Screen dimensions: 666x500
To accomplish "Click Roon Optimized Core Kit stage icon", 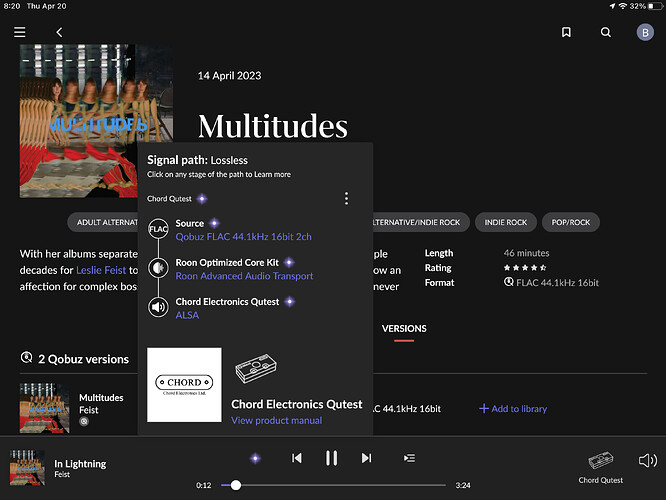I will click(158, 268).
